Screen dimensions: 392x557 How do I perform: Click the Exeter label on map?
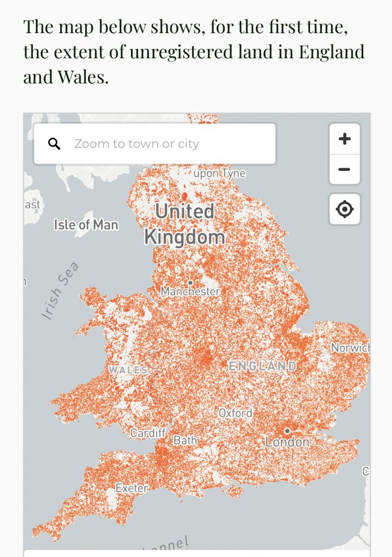tap(132, 488)
